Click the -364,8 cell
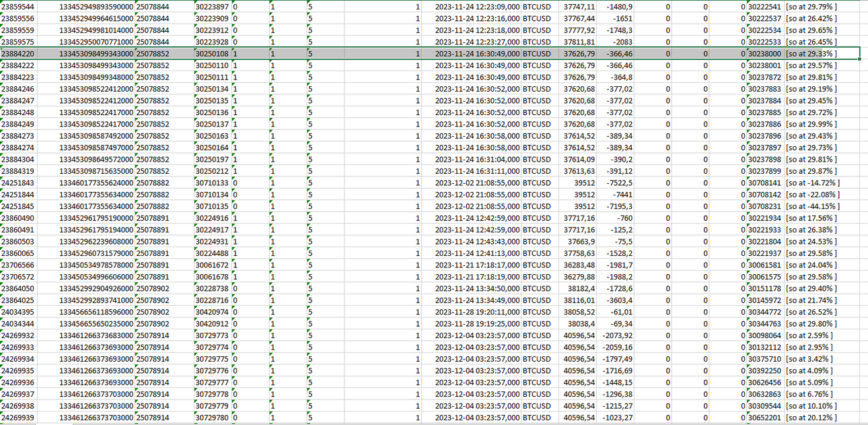This screenshot has width=868, height=425. (615, 77)
